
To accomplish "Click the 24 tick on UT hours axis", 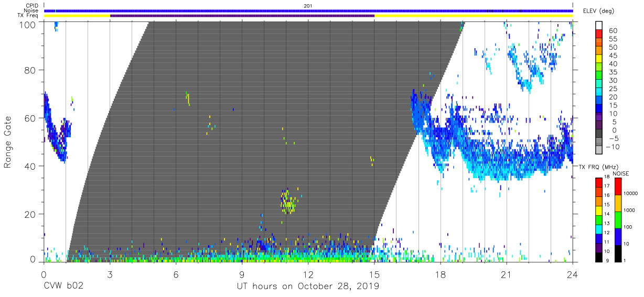I will point(573,274).
